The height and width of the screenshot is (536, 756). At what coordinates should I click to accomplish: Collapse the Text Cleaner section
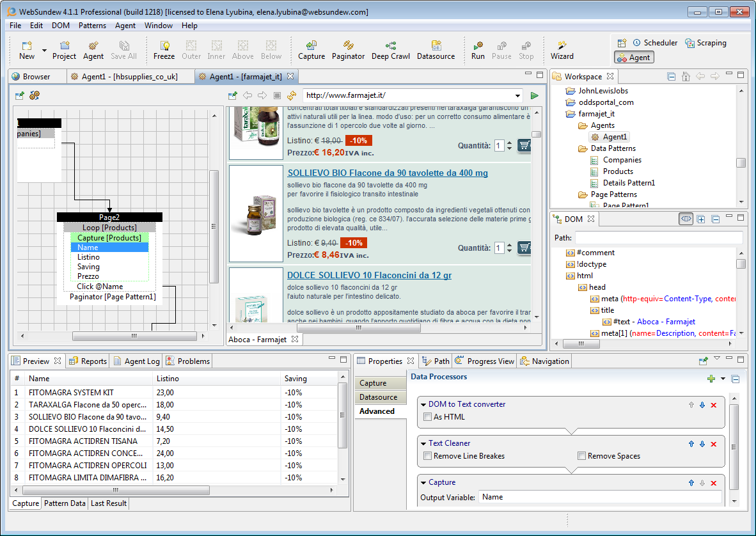(423, 443)
